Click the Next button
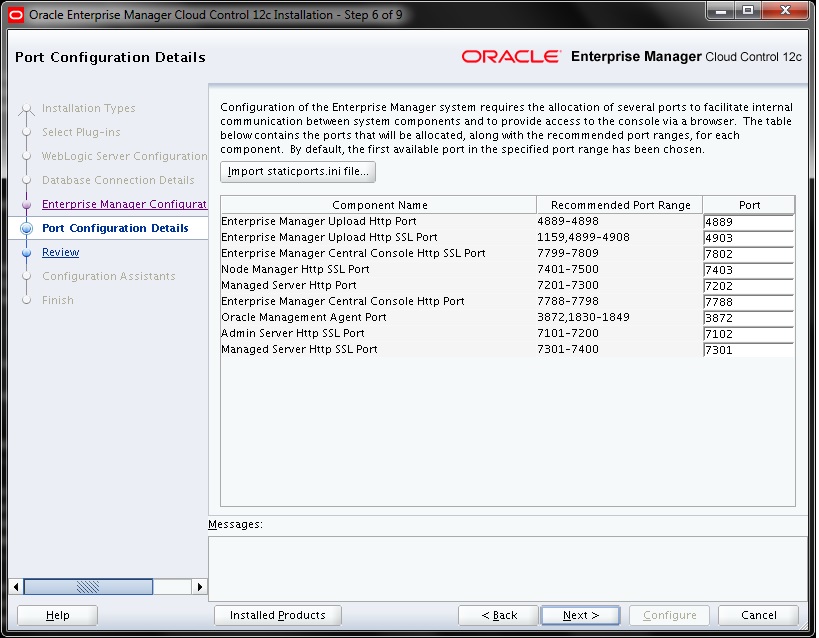 click(580, 615)
